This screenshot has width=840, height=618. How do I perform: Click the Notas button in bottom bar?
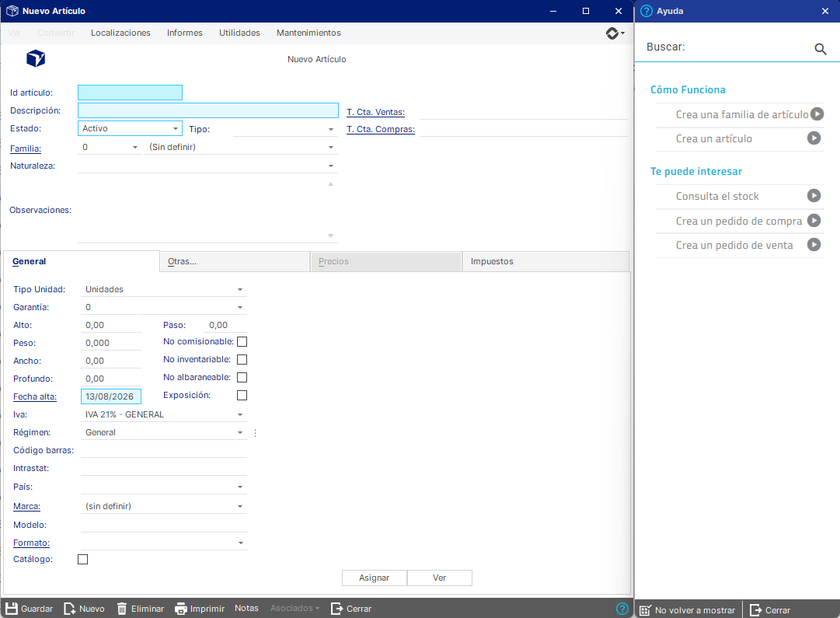(x=246, y=609)
